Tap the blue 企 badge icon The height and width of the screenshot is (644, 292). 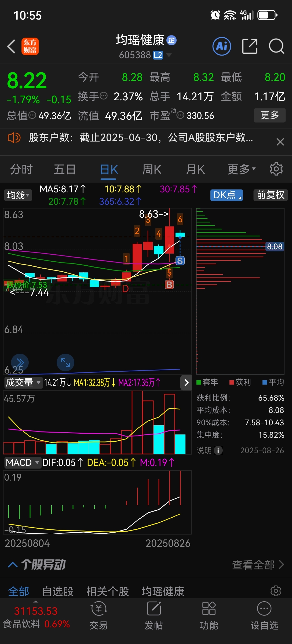[x=171, y=40]
